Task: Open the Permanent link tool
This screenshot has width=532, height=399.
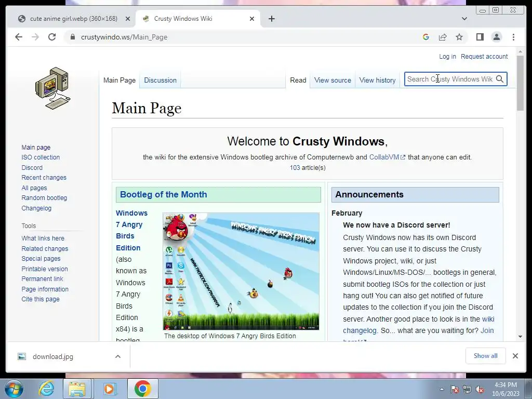Action: (x=43, y=279)
